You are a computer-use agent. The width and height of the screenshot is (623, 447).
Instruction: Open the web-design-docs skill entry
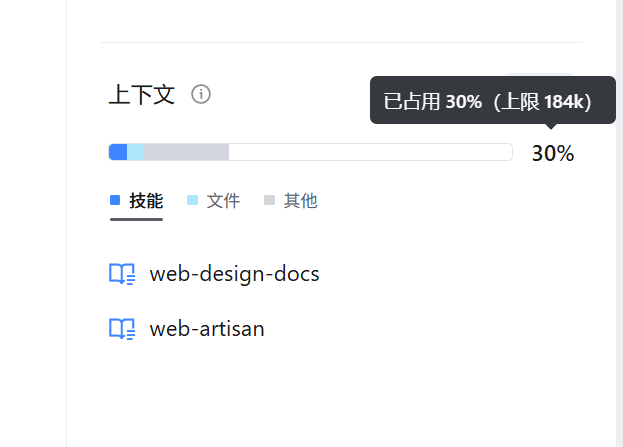click(234, 274)
